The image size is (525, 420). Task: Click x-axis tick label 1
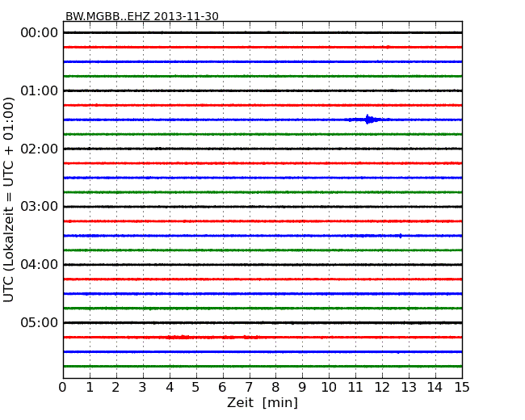[x=90, y=388]
